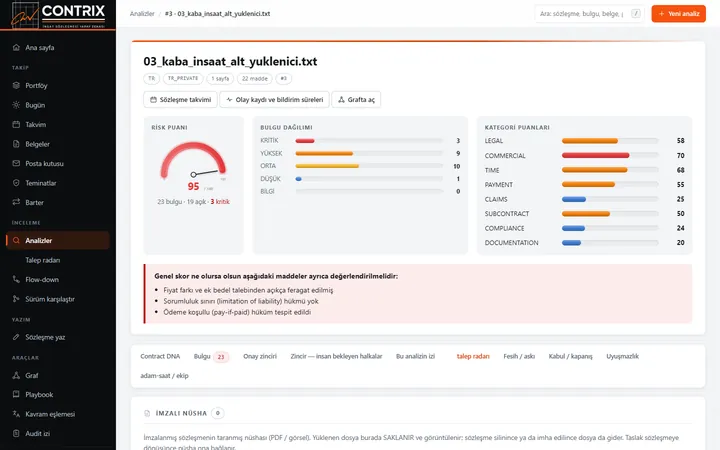Click the Analizler breadcrumb link
This screenshot has width=720, height=450.
tap(142, 14)
